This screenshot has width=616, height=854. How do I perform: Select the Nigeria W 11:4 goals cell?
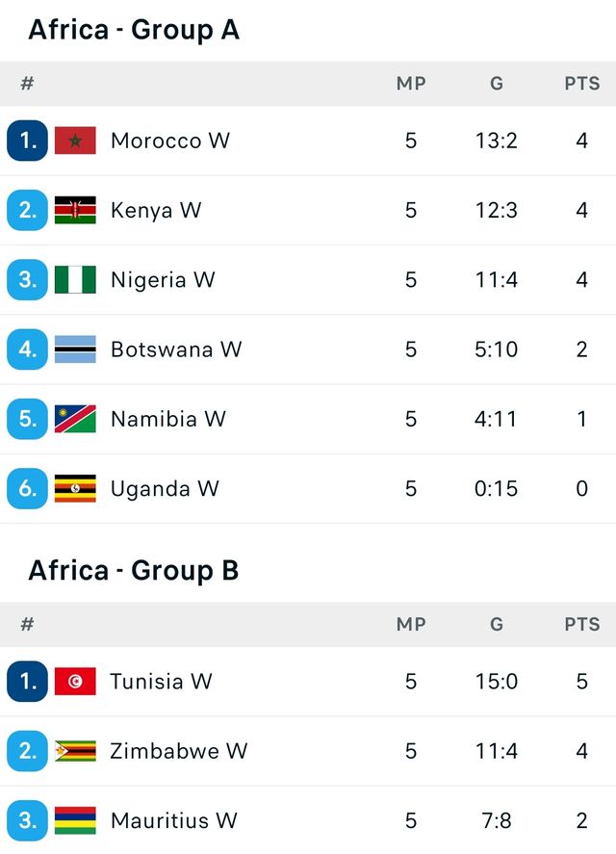pos(497,280)
